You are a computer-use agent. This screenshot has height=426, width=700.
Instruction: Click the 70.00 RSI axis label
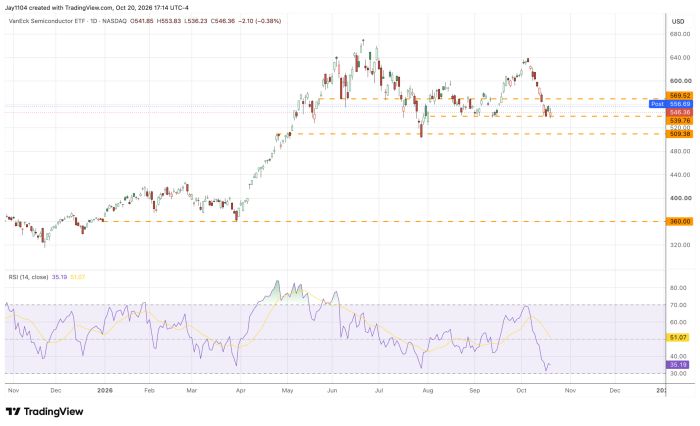point(678,305)
